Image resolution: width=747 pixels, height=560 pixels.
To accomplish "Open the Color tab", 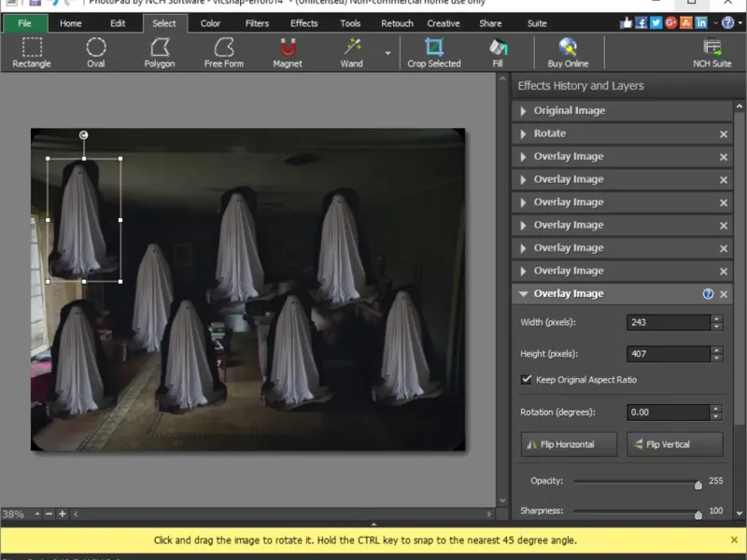I will click(210, 23).
